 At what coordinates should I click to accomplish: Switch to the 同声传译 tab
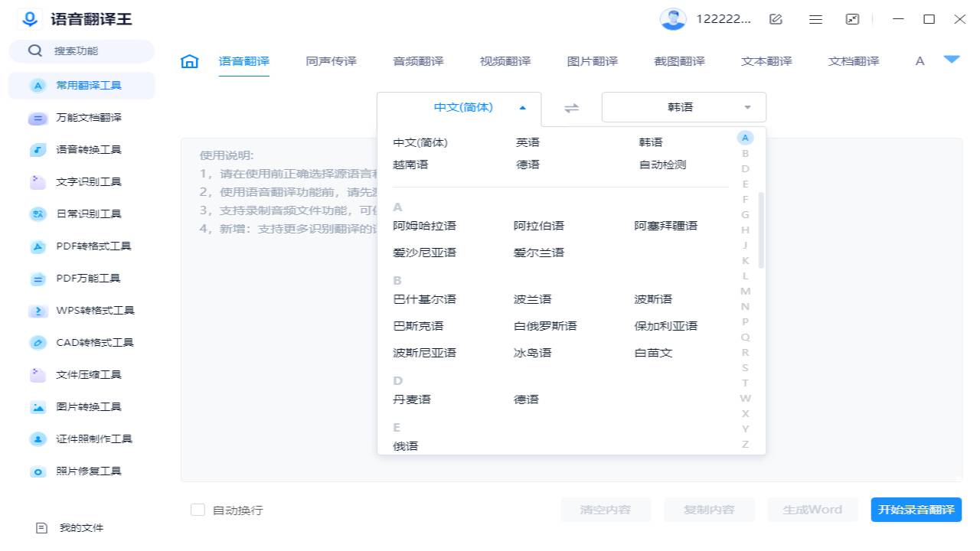pyautogui.click(x=331, y=60)
